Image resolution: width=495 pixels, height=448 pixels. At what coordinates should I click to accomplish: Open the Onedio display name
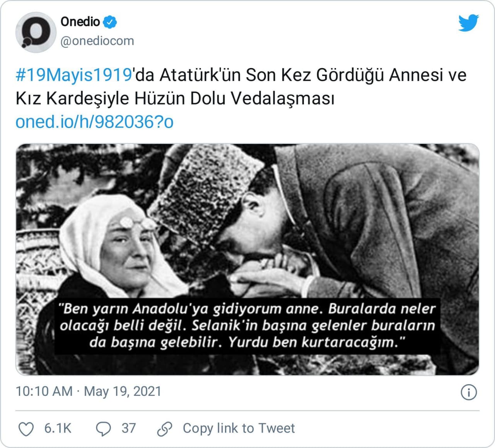pyautogui.click(x=80, y=22)
